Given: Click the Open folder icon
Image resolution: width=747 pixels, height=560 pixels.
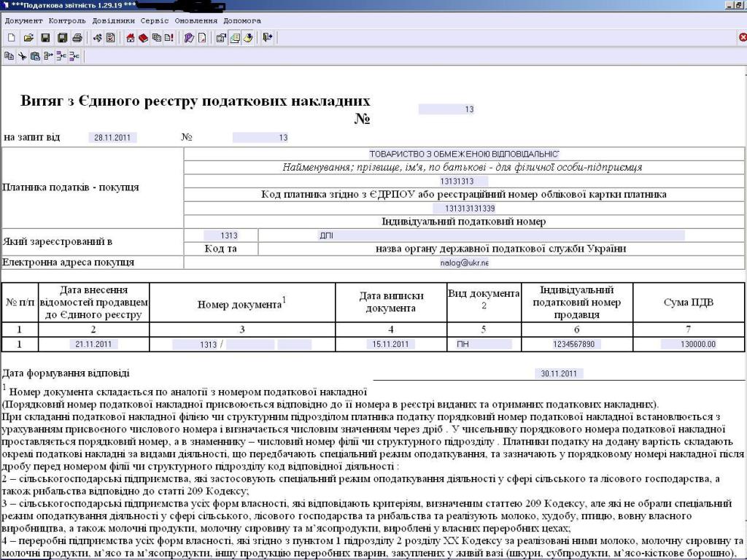Looking at the screenshot, I should tap(28, 37).
